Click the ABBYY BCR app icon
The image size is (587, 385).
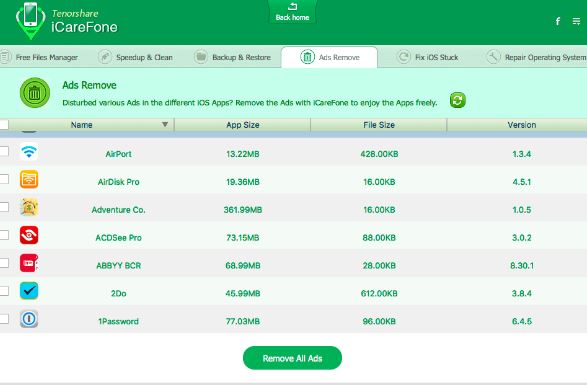pos(29,263)
